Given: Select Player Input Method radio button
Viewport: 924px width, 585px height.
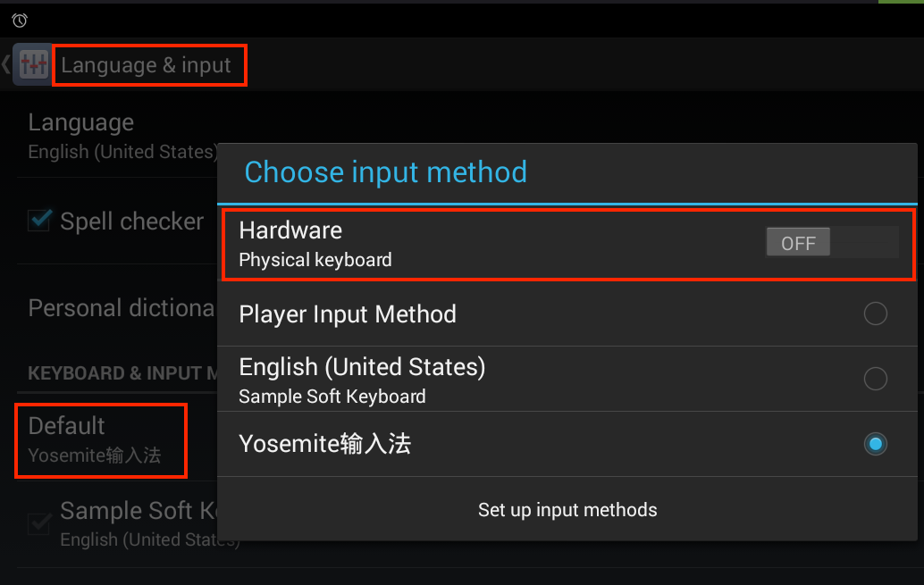Looking at the screenshot, I should pos(875,313).
